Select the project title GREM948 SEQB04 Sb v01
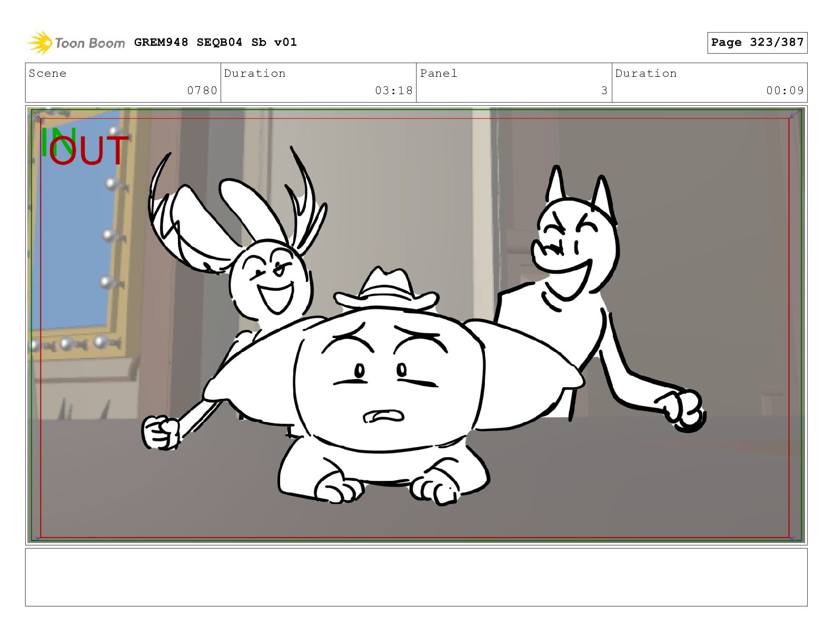Viewport: 834px width, 644px height. pos(215,42)
